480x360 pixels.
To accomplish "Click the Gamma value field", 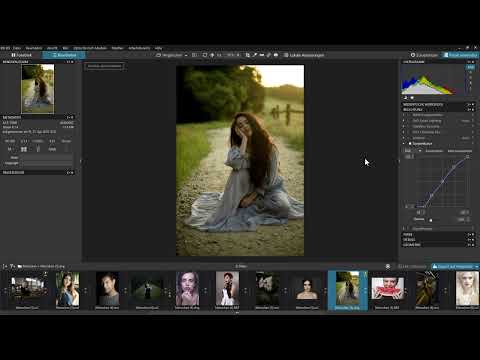I will coord(461,220).
